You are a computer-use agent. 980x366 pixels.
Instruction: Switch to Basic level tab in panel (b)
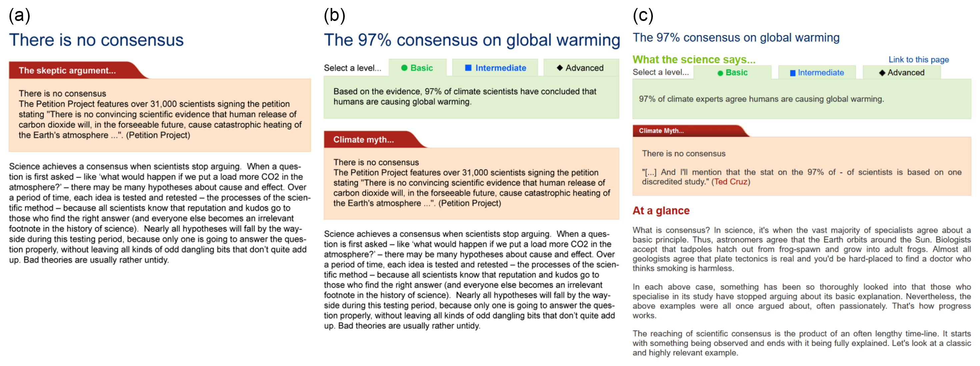(x=417, y=68)
